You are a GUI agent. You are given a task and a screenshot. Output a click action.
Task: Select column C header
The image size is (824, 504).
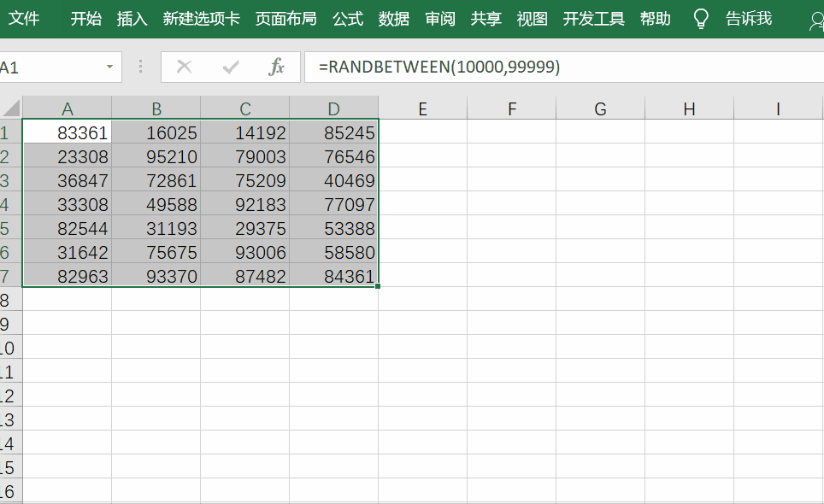pos(244,108)
